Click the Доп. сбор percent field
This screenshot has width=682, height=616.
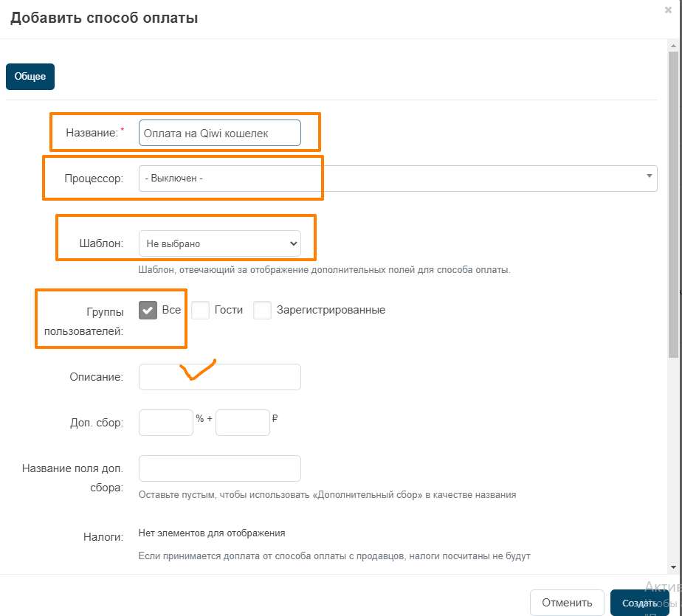166,423
